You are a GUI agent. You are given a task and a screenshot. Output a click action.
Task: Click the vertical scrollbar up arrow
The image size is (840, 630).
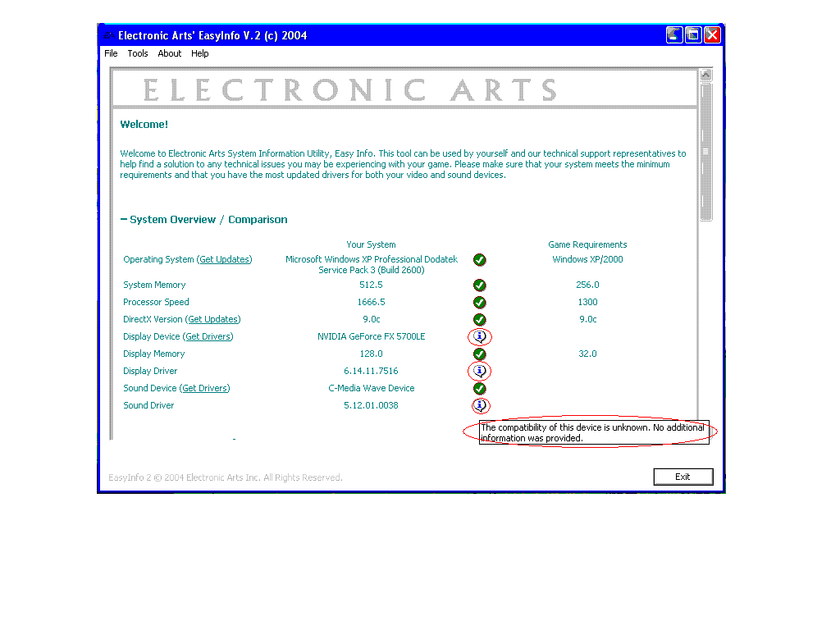tap(706, 75)
